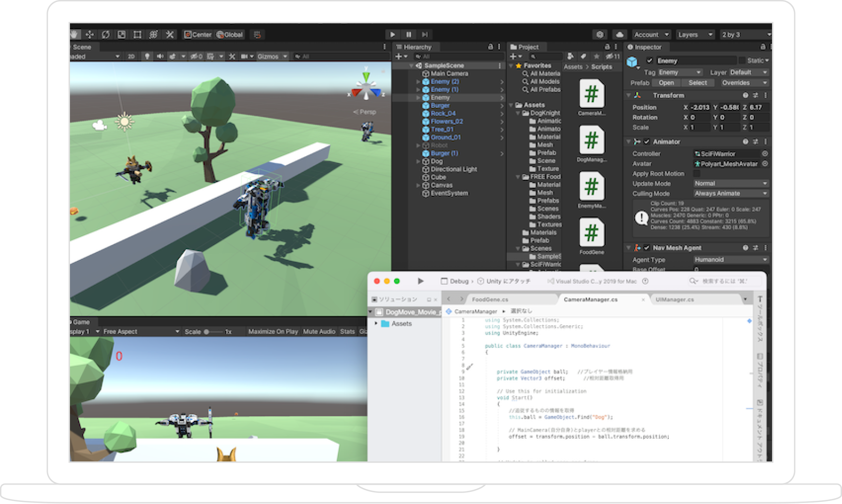
Task: Switch to the UIManager.cs tab
Action: [x=675, y=299]
